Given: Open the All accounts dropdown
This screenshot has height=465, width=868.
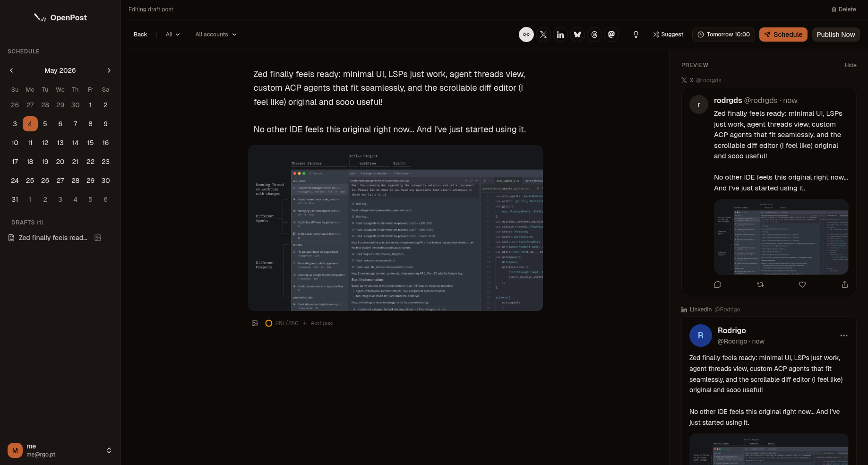Looking at the screenshot, I should [x=216, y=34].
